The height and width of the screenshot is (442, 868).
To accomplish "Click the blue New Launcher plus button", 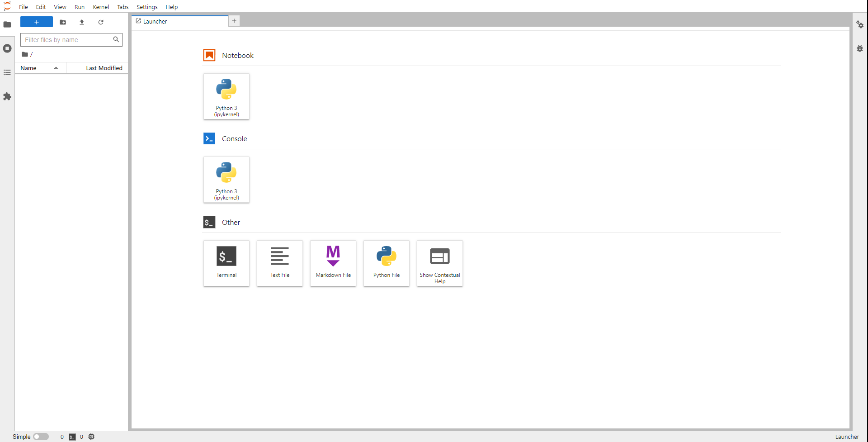I will coord(37,22).
